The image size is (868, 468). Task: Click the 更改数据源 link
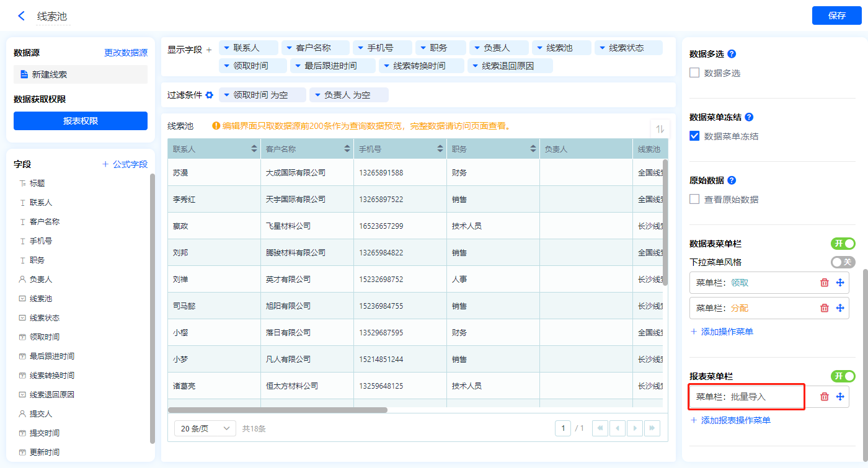(126, 53)
